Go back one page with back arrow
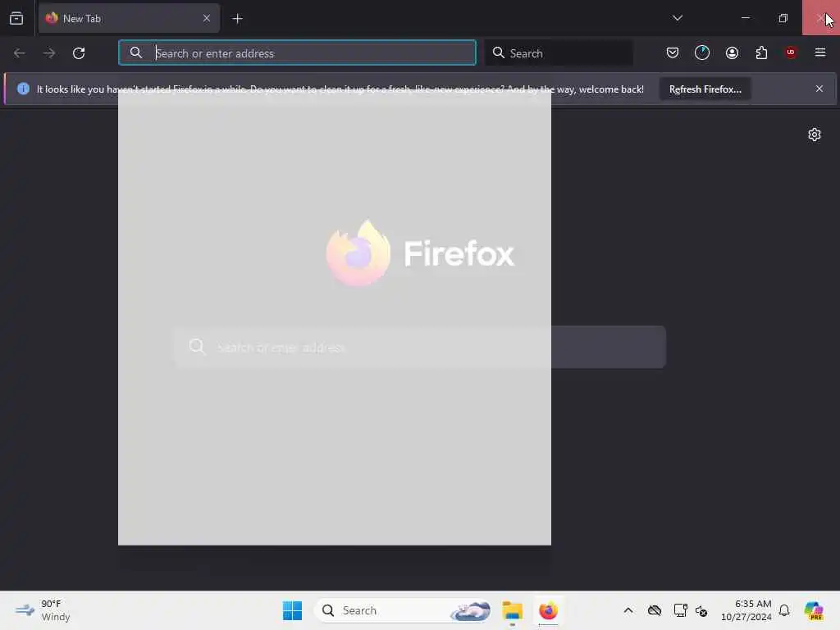Screen dimensions: 840x630 point(20,53)
